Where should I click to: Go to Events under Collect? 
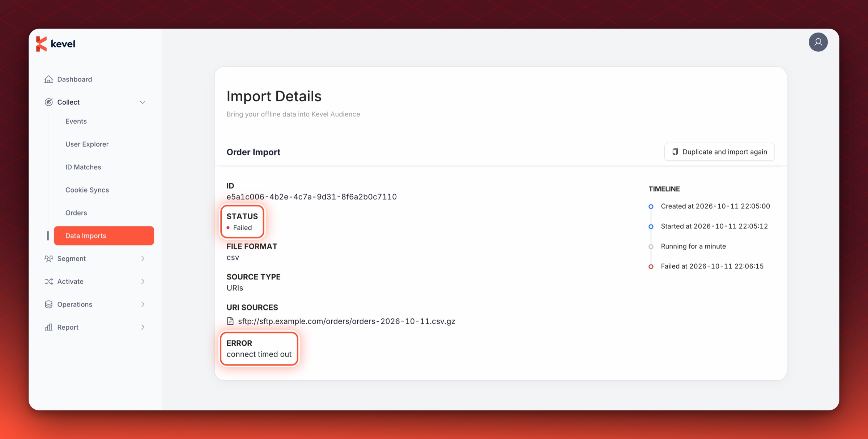(x=76, y=121)
